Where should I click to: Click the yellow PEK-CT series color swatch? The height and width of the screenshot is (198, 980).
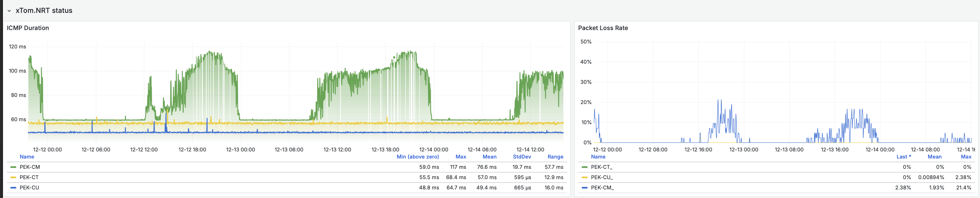(13, 177)
